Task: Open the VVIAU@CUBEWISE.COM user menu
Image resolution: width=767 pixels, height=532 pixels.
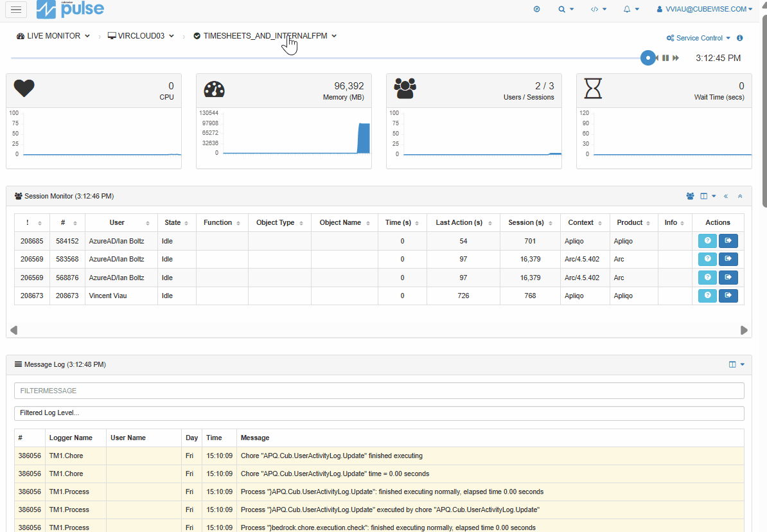Action: [x=705, y=9]
